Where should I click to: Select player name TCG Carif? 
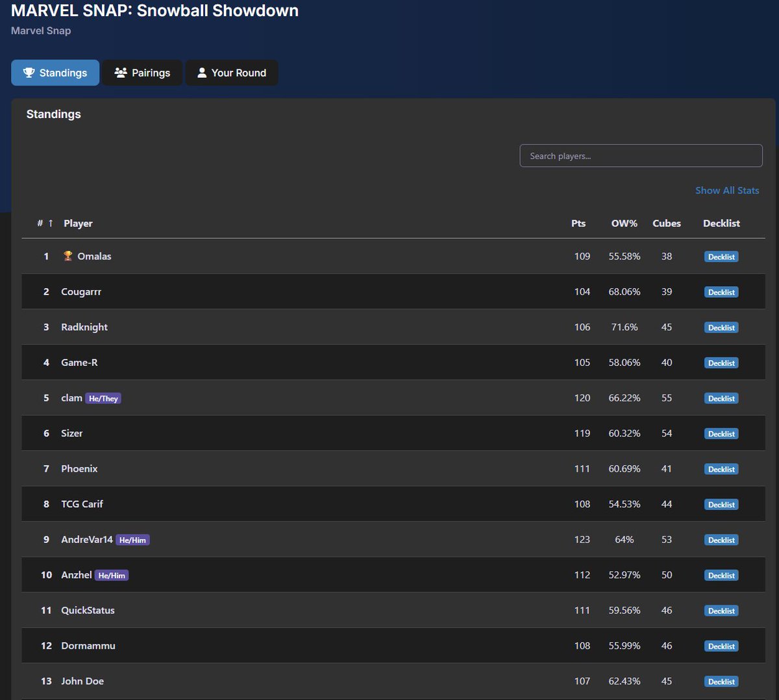(82, 504)
